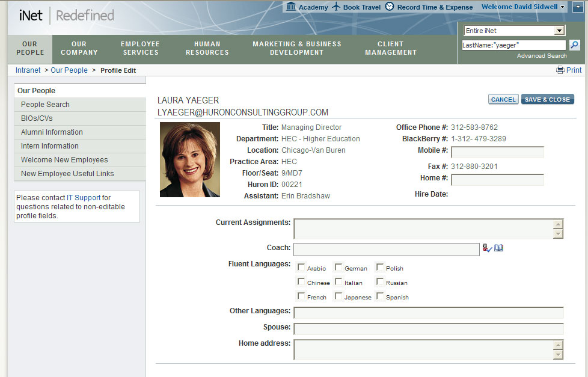The image size is (588, 377).
Task: Switch to the Human Resources tab
Action: coord(207,48)
